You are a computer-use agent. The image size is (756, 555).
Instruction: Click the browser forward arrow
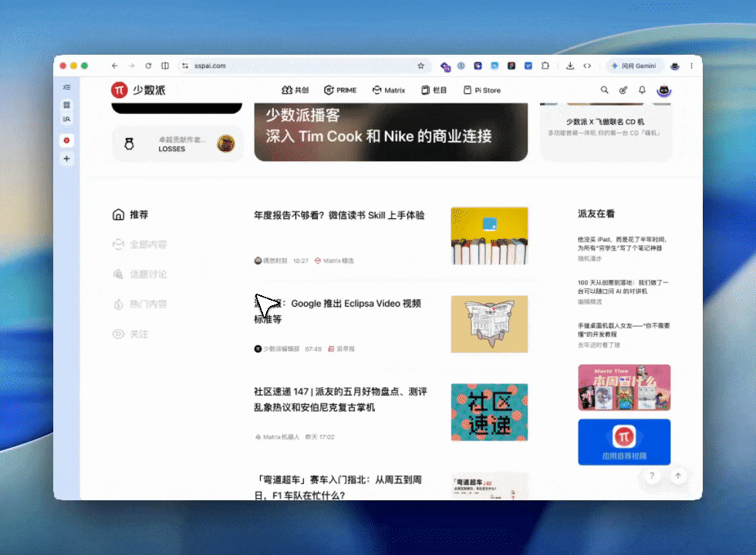click(131, 66)
